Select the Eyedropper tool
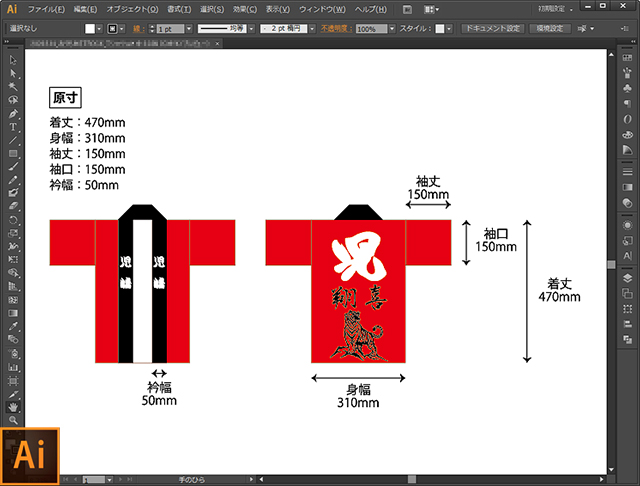The height and width of the screenshot is (486, 640). click(13, 326)
